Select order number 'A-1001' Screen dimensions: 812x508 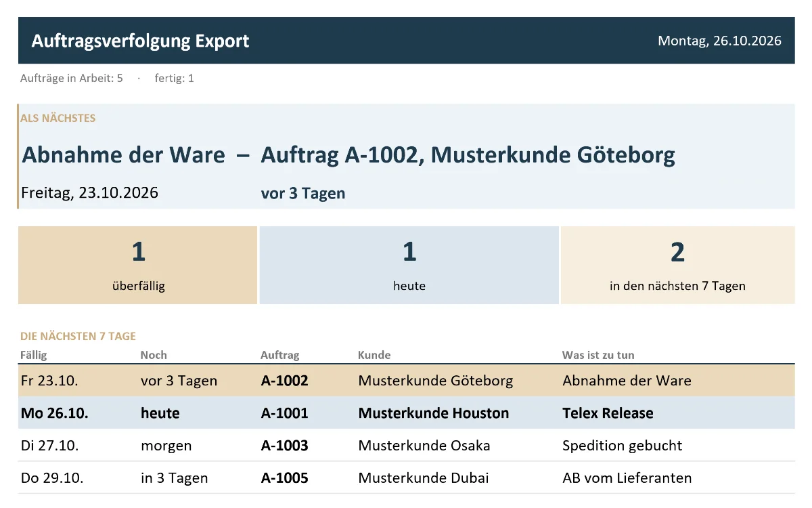pyautogui.click(x=284, y=413)
